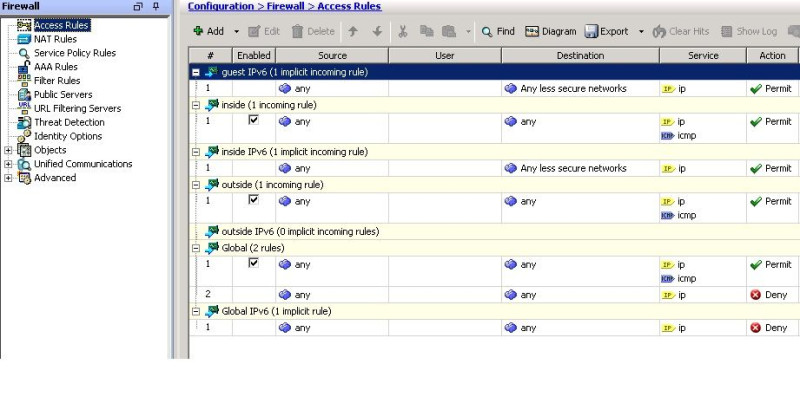
Task: Collapse the Global (2 rules) group
Action: pos(195,248)
